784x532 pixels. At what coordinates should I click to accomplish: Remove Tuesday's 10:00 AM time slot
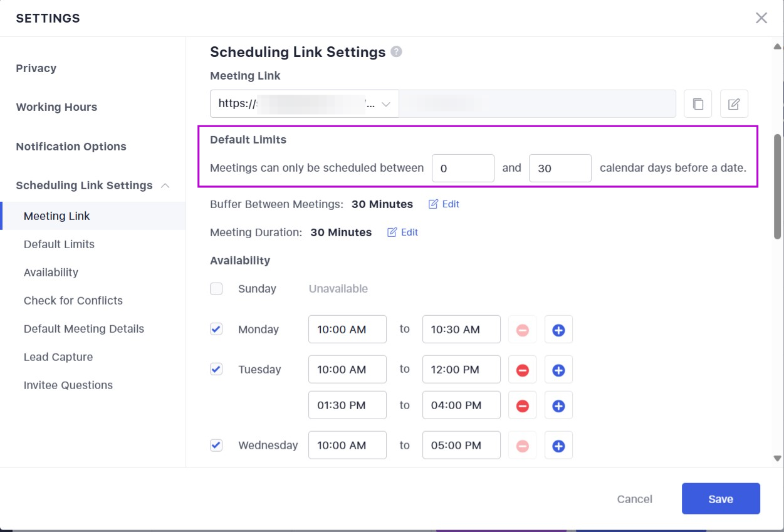point(522,370)
